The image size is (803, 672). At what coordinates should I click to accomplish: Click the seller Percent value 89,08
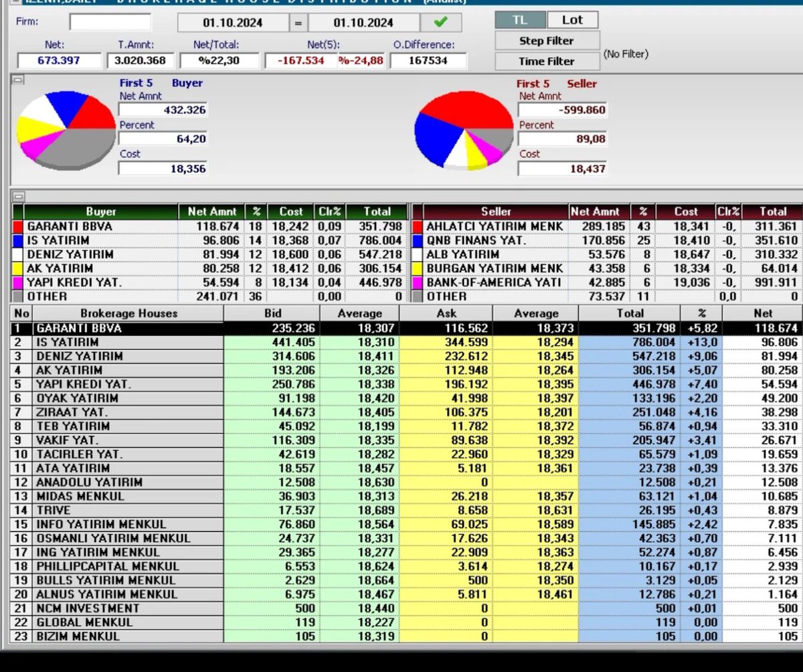click(x=562, y=139)
